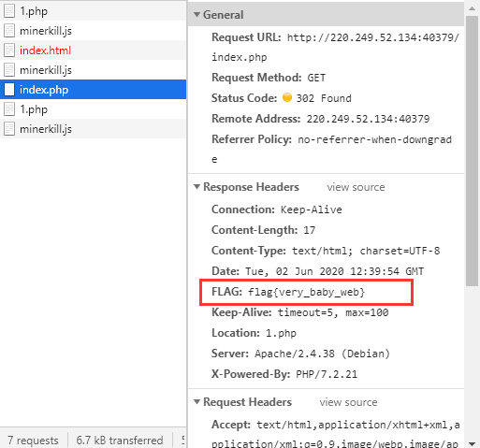Click the Request URL value
480x448 pixels.
tap(335, 48)
